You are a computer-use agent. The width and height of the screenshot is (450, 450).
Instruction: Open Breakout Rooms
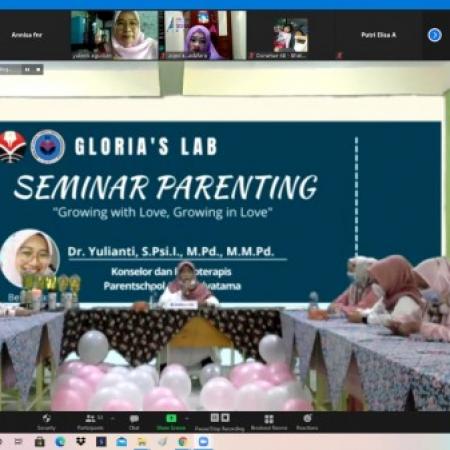click(269, 422)
